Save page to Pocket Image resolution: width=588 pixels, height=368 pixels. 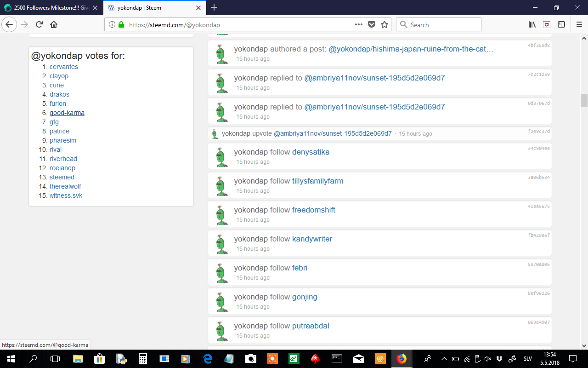coord(372,25)
